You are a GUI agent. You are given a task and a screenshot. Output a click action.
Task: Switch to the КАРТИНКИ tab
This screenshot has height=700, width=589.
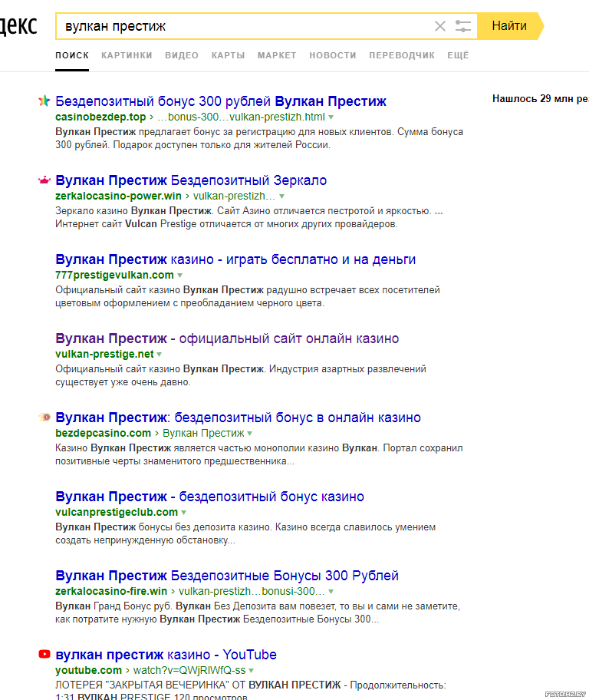(x=127, y=55)
